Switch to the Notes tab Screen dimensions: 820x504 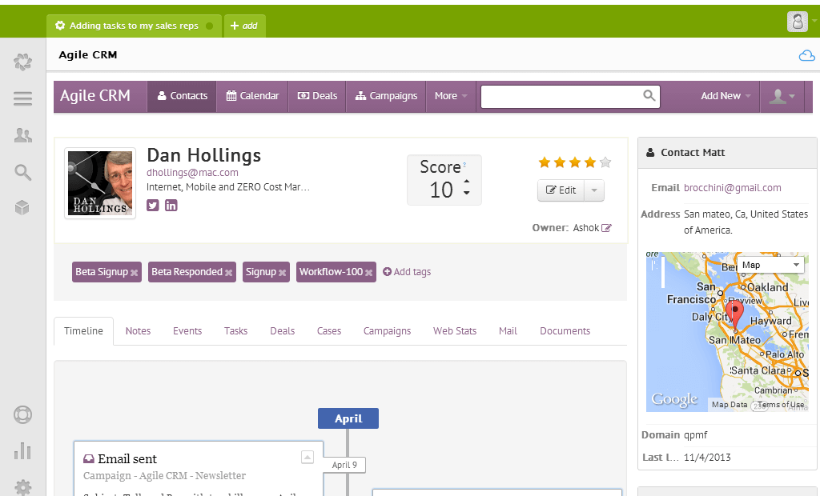pyautogui.click(x=138, y=331)
